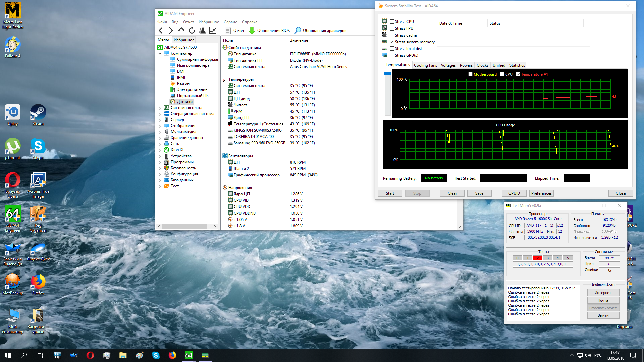Uncheck Stress system memory

(x=392, y=42)
